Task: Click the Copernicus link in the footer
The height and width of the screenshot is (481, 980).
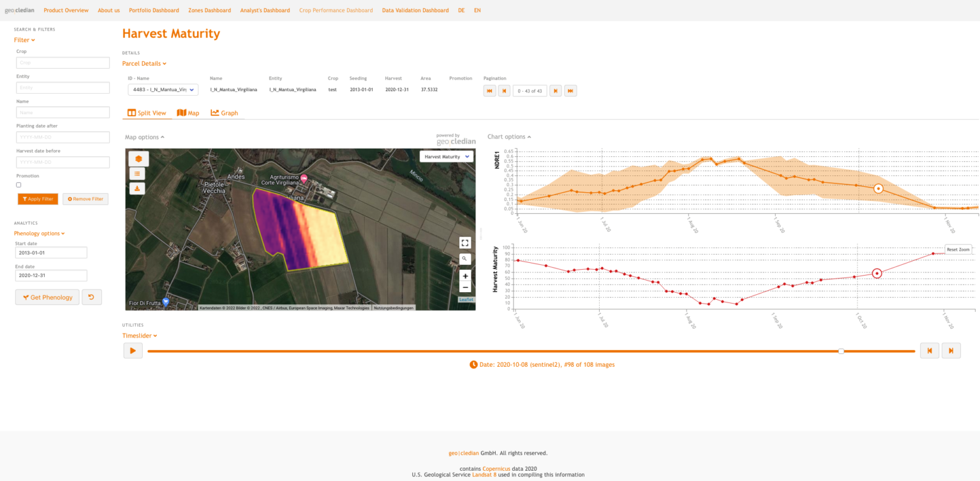Action: tap(496, 468)
